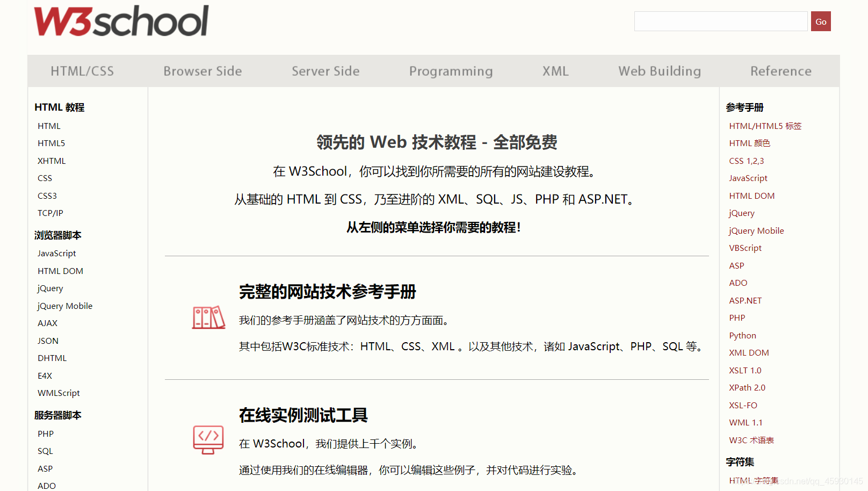Viewport: 868px width, 491px height.
Task: Click the HTML 教程 sidebar heading
Action: (x=59, y=107)
